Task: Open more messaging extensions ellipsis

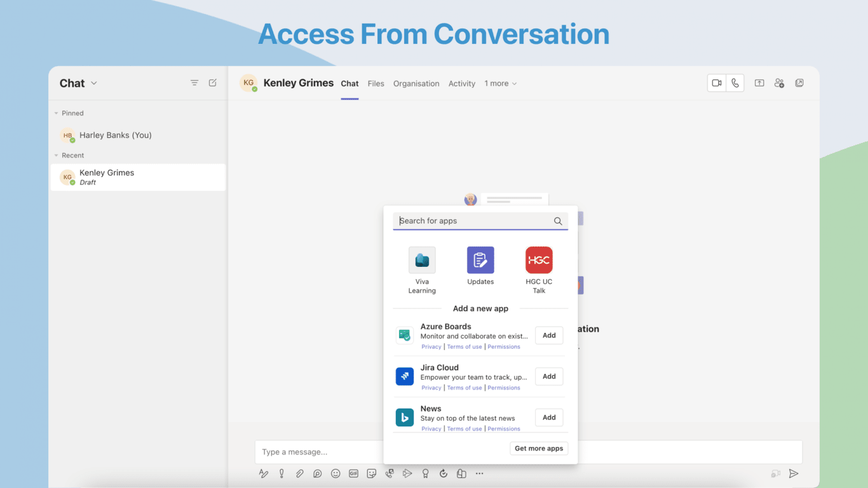Action: point(480,473)
